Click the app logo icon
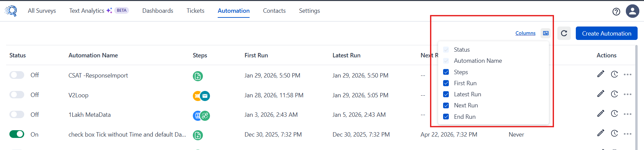The height and width of the screenshot is (150, 644). coord(11,11)
